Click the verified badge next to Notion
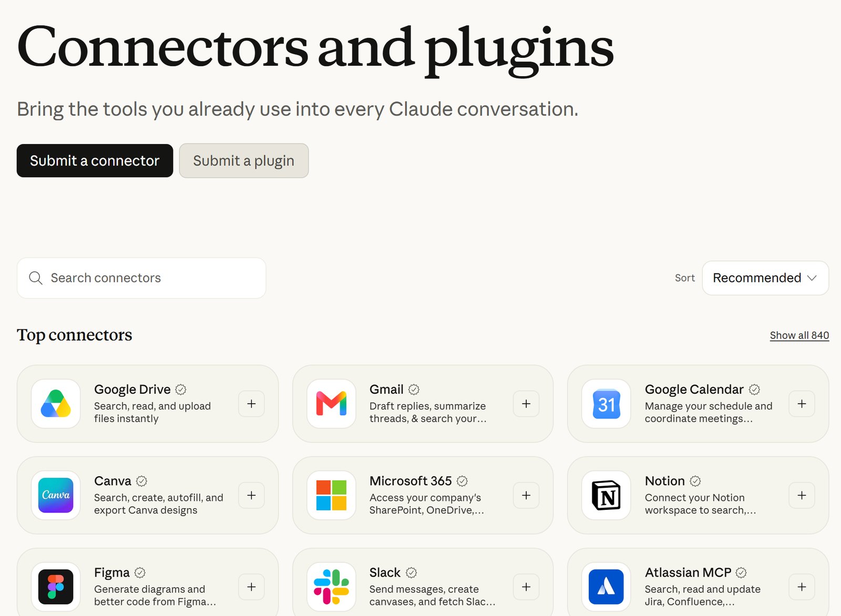The width and height of the screenshot is (841, 616). tap(695, 481)
